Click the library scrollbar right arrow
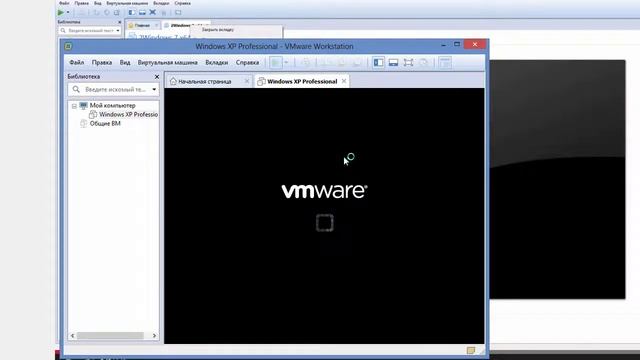 [154, 336]
